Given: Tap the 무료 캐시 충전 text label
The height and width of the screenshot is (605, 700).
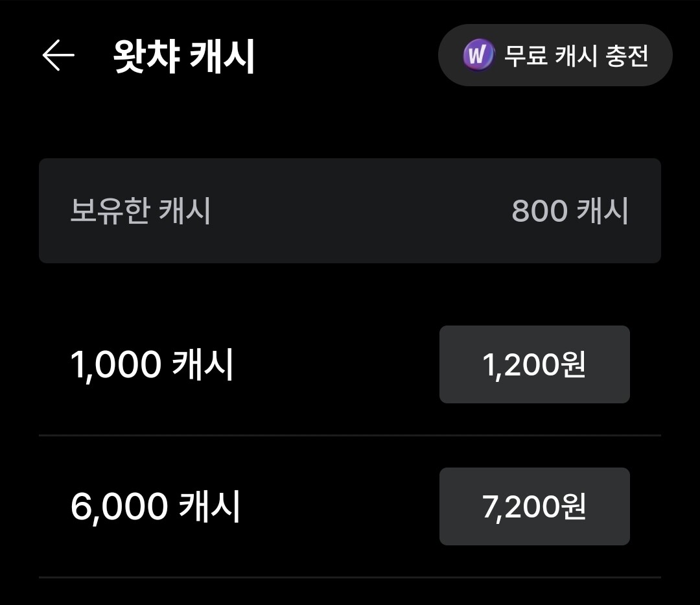Looking at the screenshot, I should tap(576, 56).
